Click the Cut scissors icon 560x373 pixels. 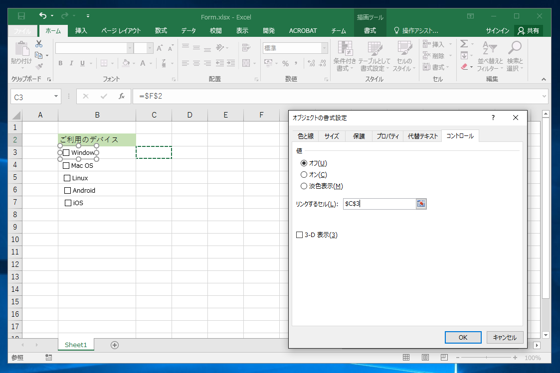click(39, 44)
